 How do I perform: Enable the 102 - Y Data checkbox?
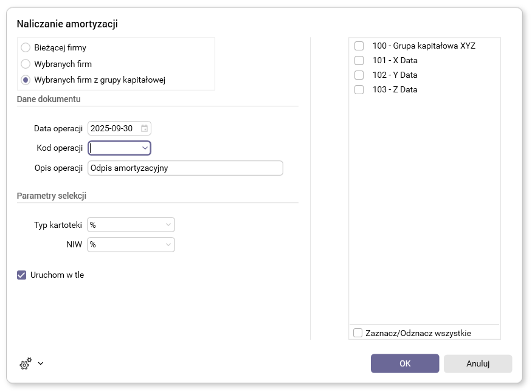coord(359,75)
